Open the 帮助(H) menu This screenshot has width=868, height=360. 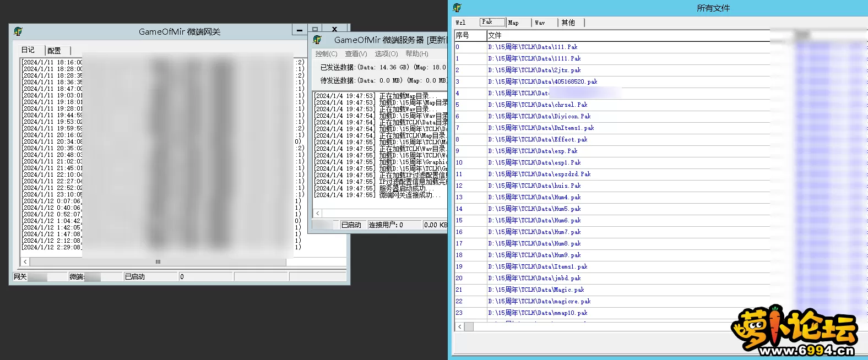(416, 53)
